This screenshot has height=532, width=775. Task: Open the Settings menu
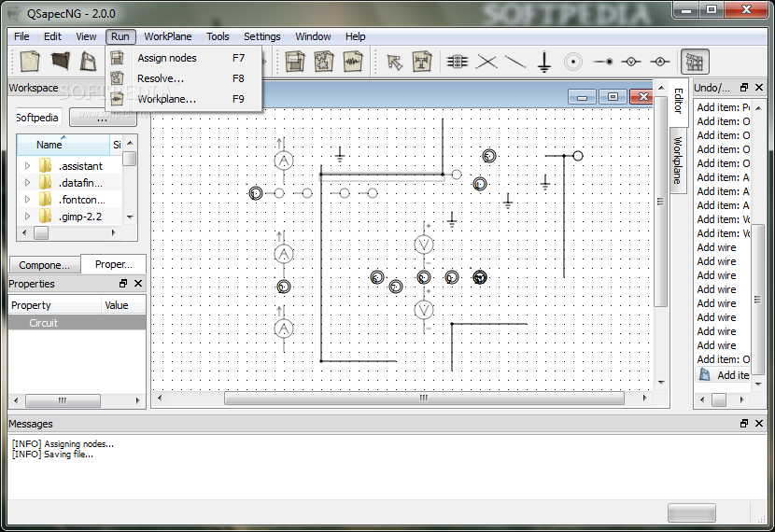coord(262,36)
